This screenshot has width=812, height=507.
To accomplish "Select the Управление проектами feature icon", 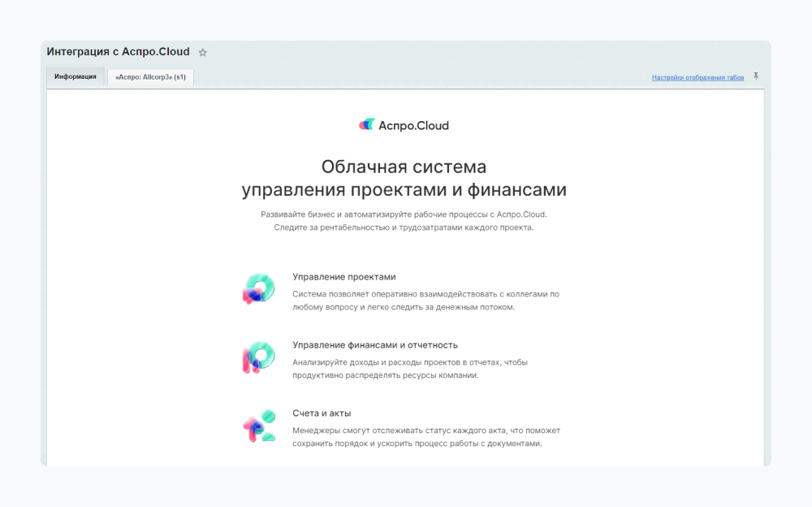I will [258, 288].
